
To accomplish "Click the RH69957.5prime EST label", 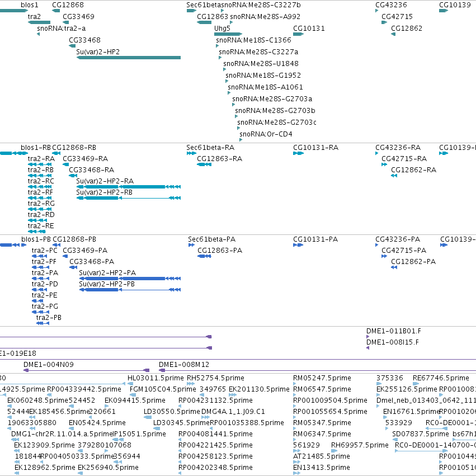I will (x=360, y=445).
